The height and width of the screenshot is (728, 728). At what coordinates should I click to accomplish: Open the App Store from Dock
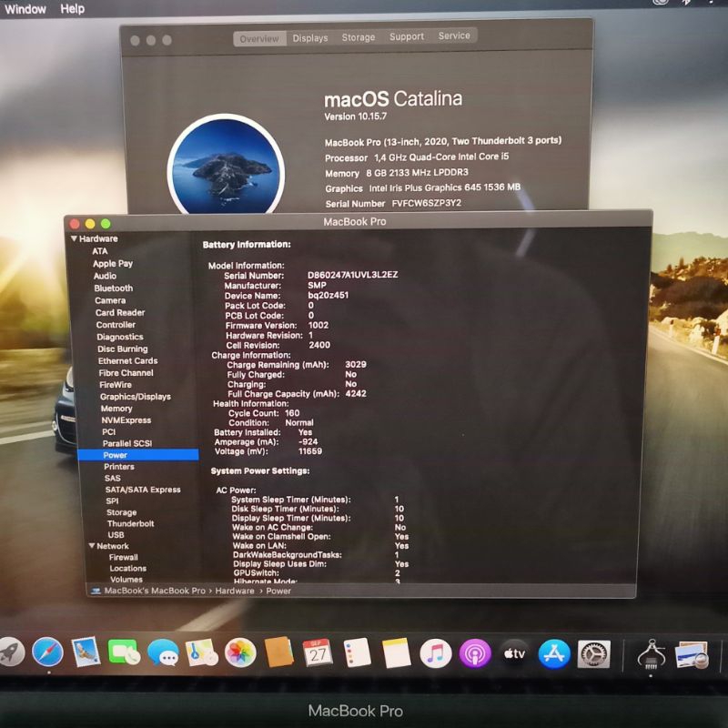pyautogui.click(x=554, y=653)
